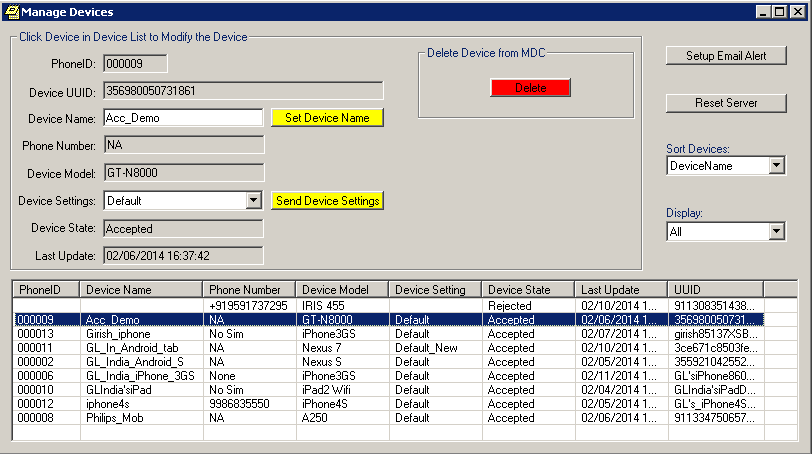The height and width of the screenshot is (454, 812).
Task: Click the Device Name column header
Action: tap(141, 289)
